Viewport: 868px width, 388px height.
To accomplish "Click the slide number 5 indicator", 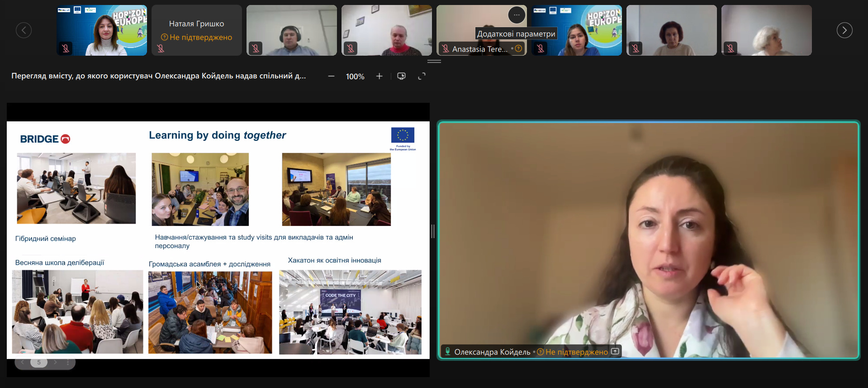I will (39, 362).
